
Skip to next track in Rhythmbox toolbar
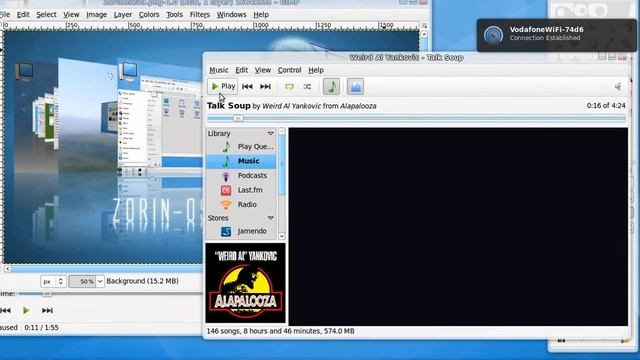(265, 87)
